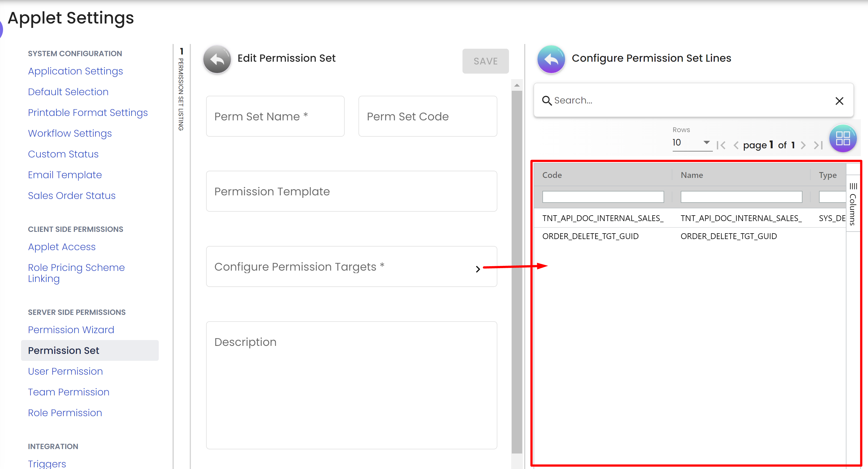
Task: Click the gray back arrow beside Edit Permission Set
Action: click(x=217, y=59)
